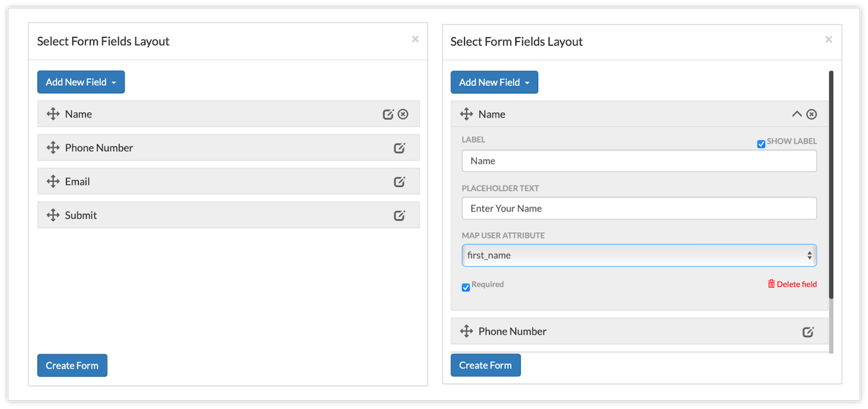
Task: Toggle the Show Label checkbox
Action: click(761, 144)
